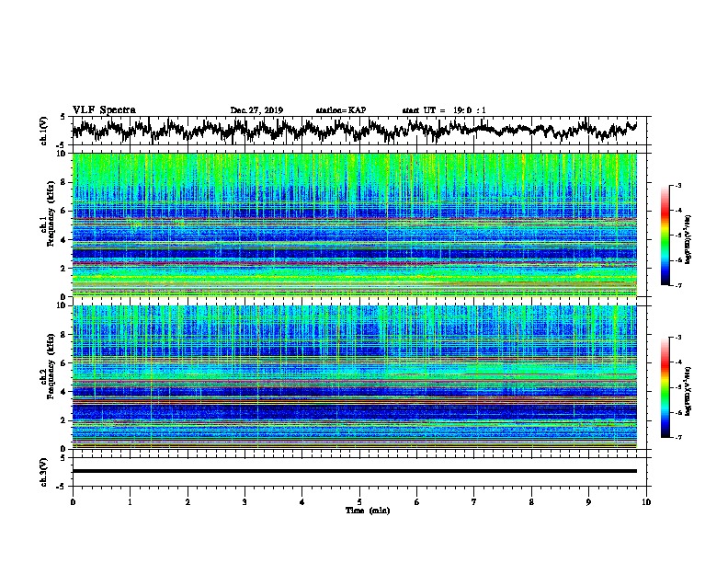Click the time axis tick label "1"
Viewport: 728px width, 563px height.
pyautogui.click(x=130, y=502)
